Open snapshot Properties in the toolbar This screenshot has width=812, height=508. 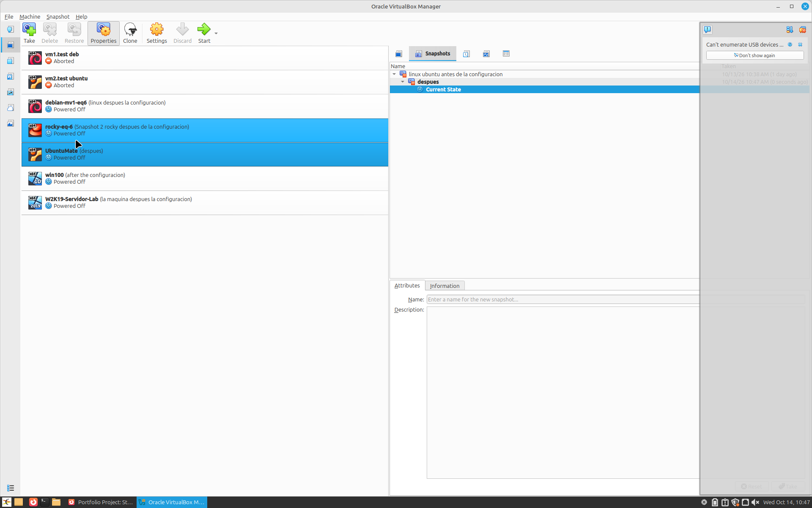(x=104, y=33)
